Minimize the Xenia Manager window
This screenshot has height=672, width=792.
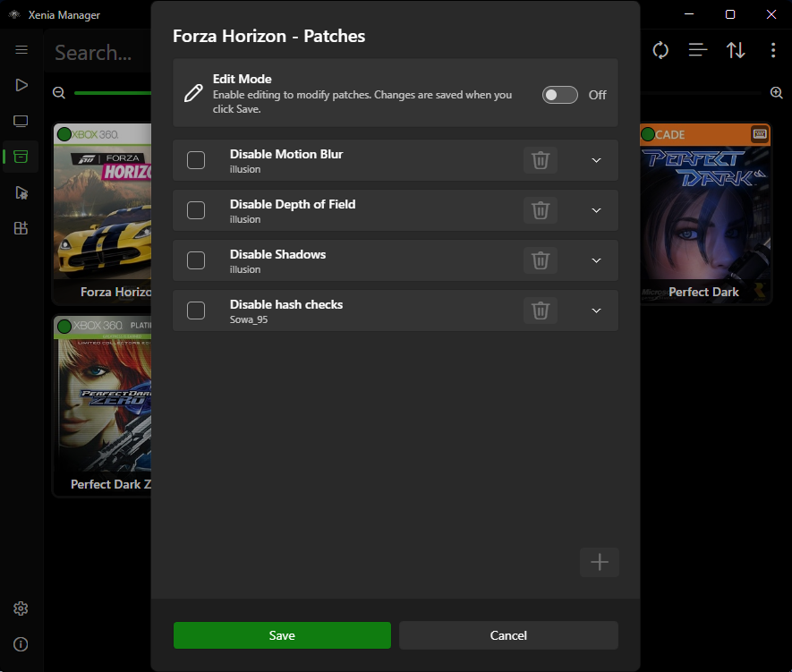coord(689,14)
